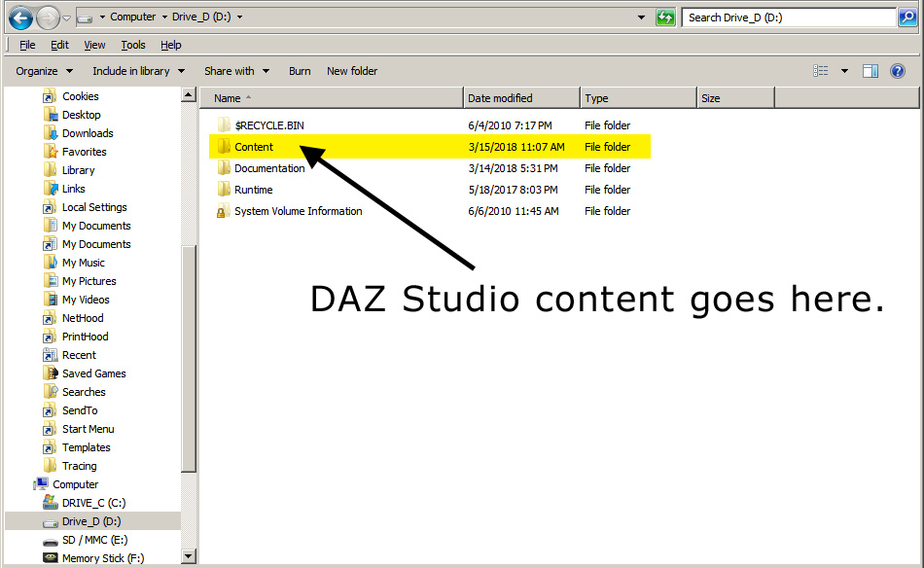Open the Organize dropdown

coord(44,71)
